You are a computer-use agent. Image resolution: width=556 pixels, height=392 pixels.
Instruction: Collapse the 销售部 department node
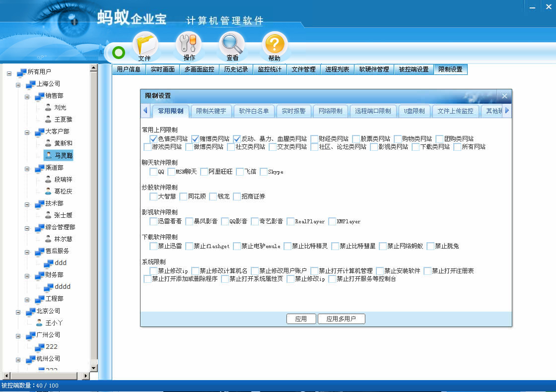pyautogui.click(x=27, y=96)
